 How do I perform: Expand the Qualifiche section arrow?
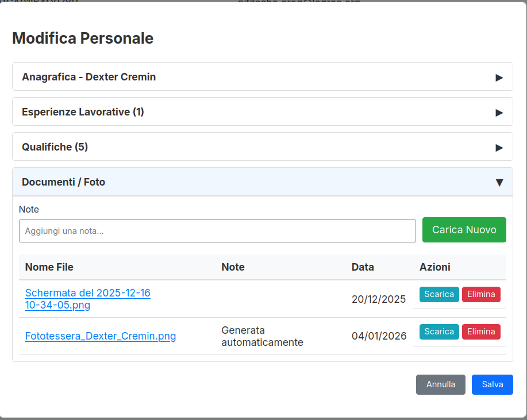coord(499,147)
